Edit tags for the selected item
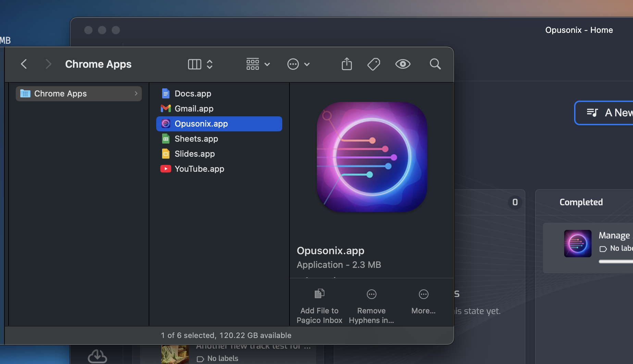The height and width of the screenshot is (364, 633). point(374,64)
